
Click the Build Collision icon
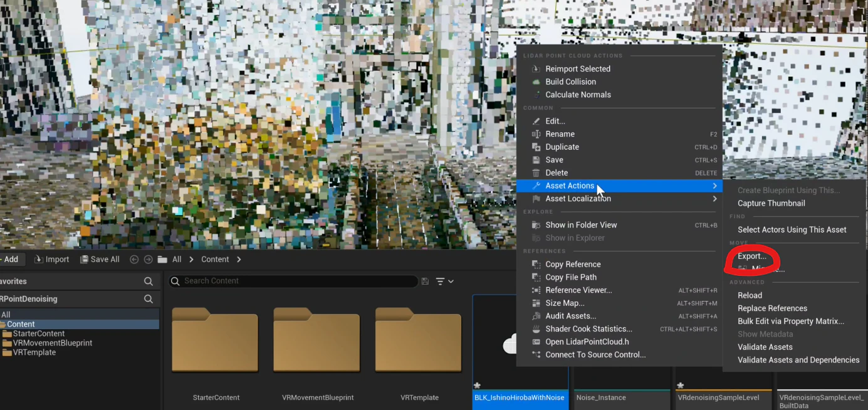click(536, 82)
